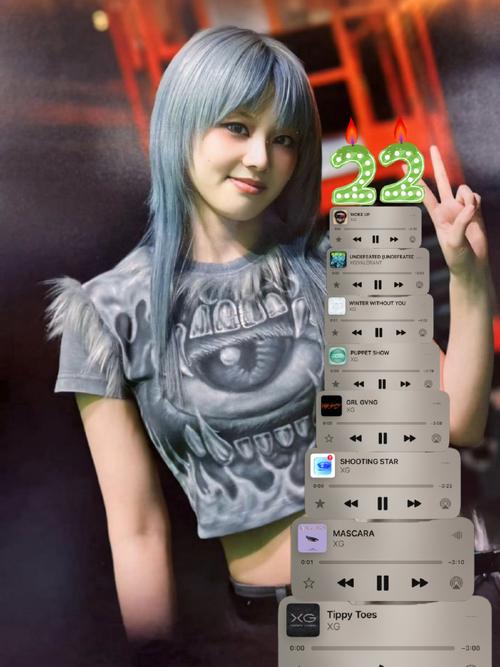Skip forward on the UNDEFEATED player

(x=398, y=285)
